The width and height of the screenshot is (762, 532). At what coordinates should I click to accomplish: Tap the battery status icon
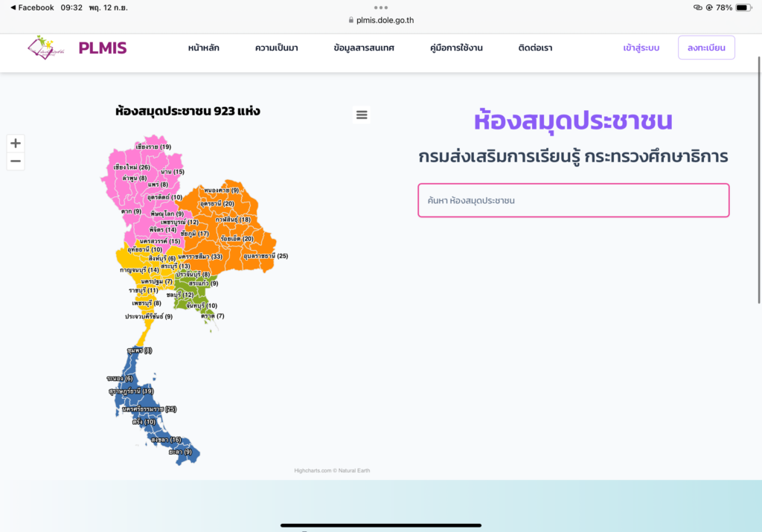click(743, 7)
